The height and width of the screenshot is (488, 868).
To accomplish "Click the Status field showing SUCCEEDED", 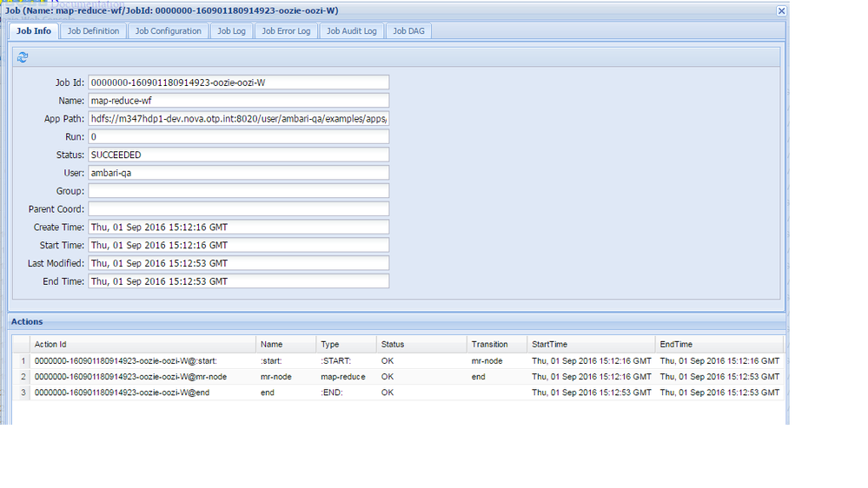I will point(239,155).
